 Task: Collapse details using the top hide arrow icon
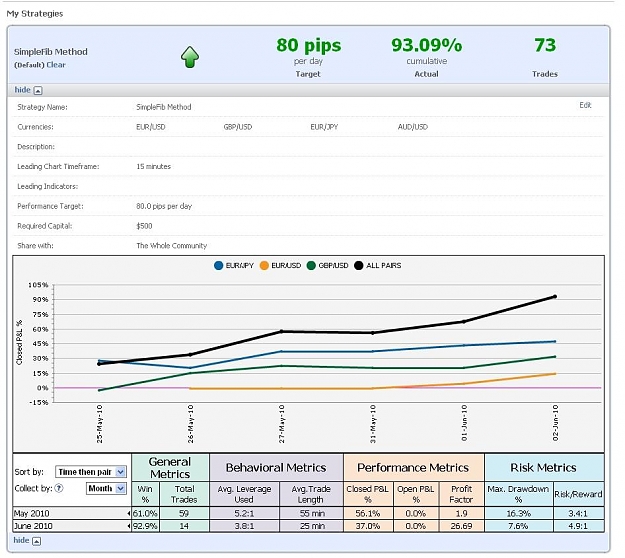click(x=38, y=90)
